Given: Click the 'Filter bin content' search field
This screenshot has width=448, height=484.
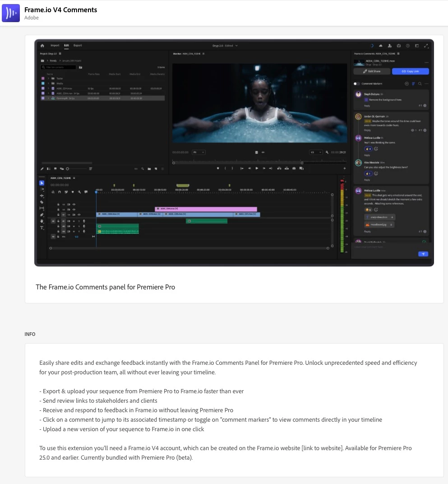Looking at the screenshot, I should [x=58, y=67].
